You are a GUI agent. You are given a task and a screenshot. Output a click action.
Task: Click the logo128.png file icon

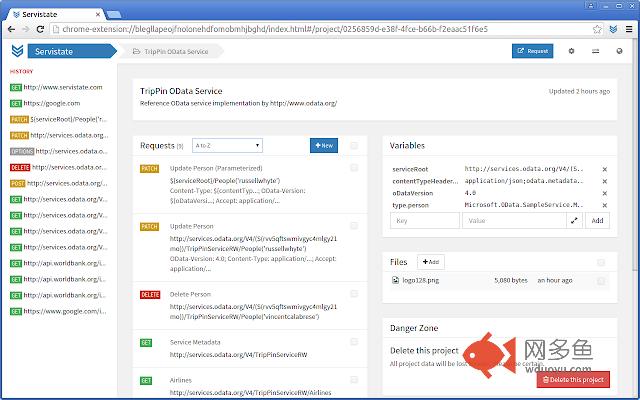395,280
